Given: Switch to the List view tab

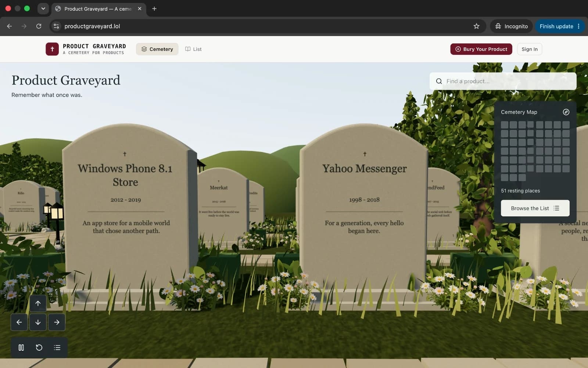Looking at the screenshot, I should [193, 49].
